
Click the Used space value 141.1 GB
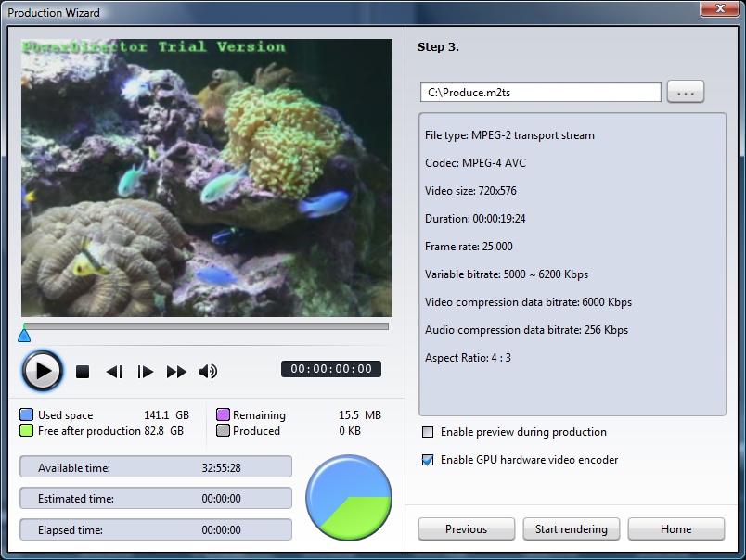click(x=166, y=415)
